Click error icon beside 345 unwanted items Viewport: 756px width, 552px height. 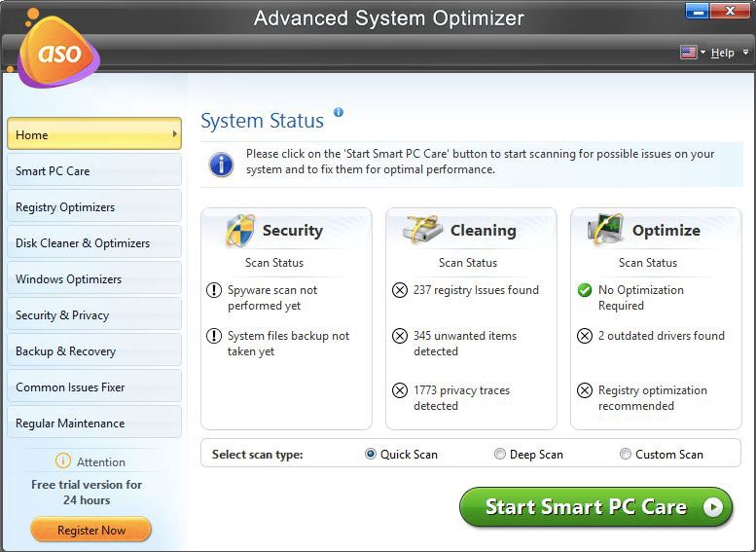point(400,335)
